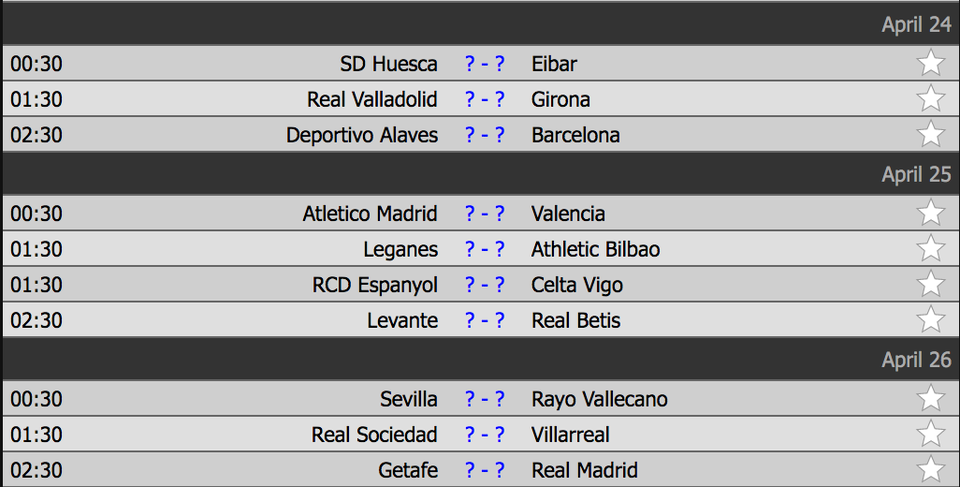Favorite the Sevilla vs Rayo Vallecano match
The image size is (960, 487).
[x=930, y=399]
